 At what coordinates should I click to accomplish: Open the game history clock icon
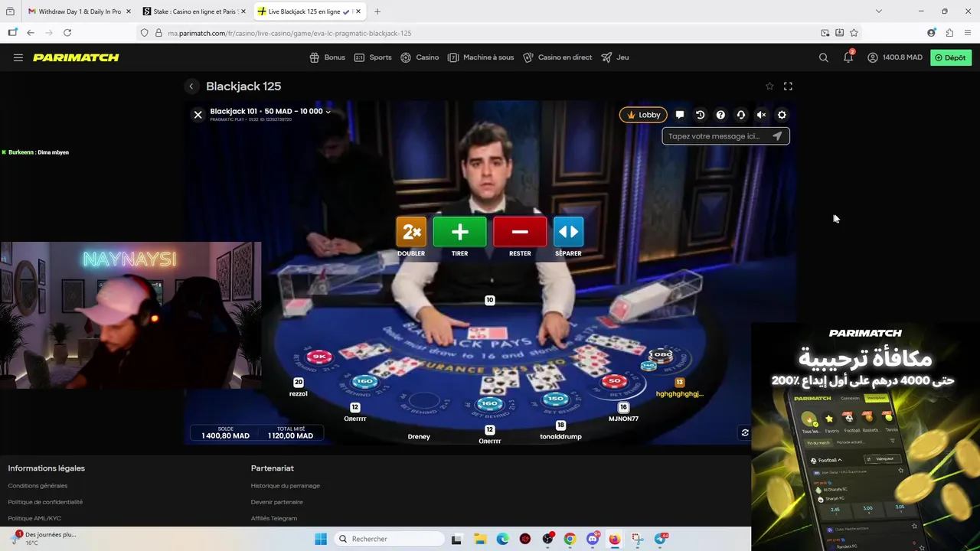click(700, 115)
